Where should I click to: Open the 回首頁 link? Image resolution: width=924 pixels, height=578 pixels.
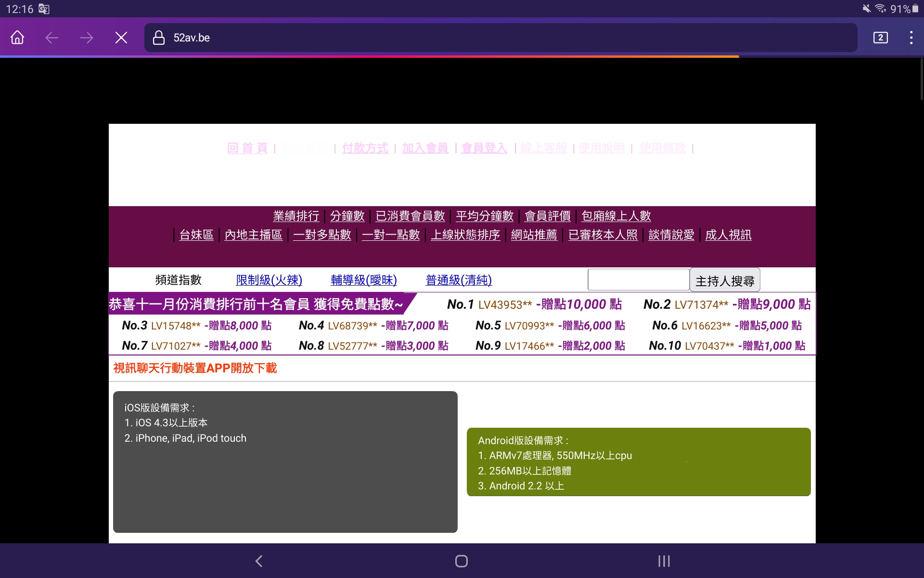coord(247,148)
